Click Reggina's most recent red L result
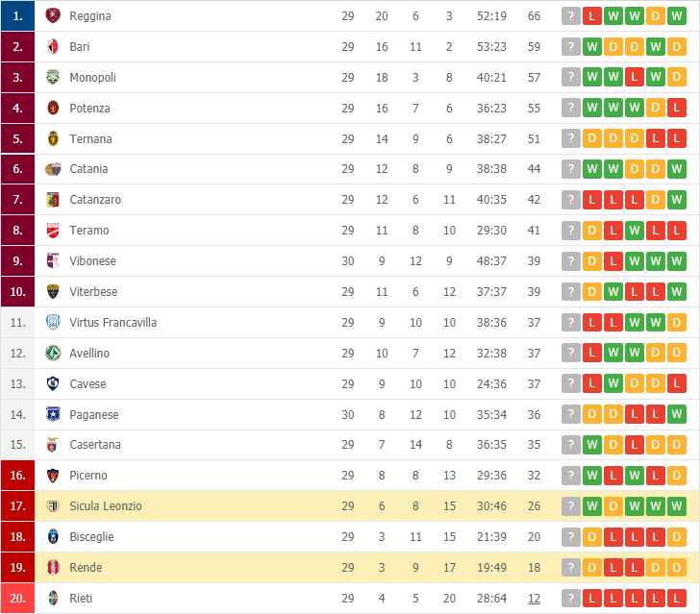The image size is (700, 614). 592,16
